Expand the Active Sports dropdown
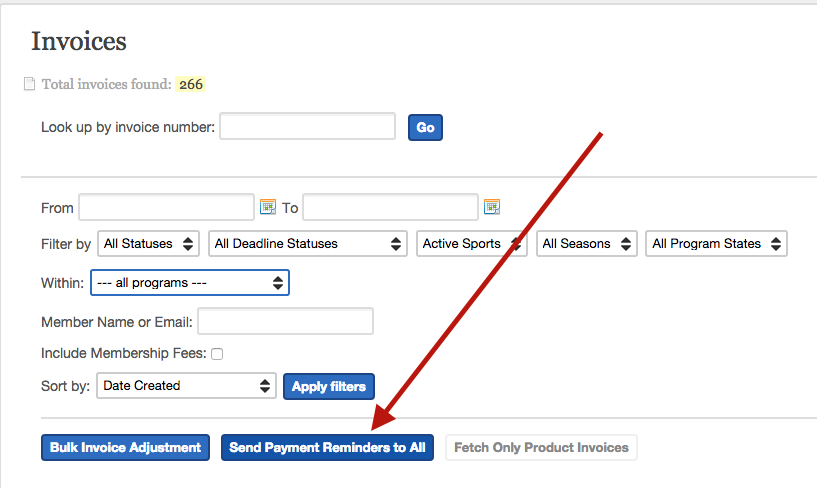Screen dimensions: 817x488 point(472,244)
